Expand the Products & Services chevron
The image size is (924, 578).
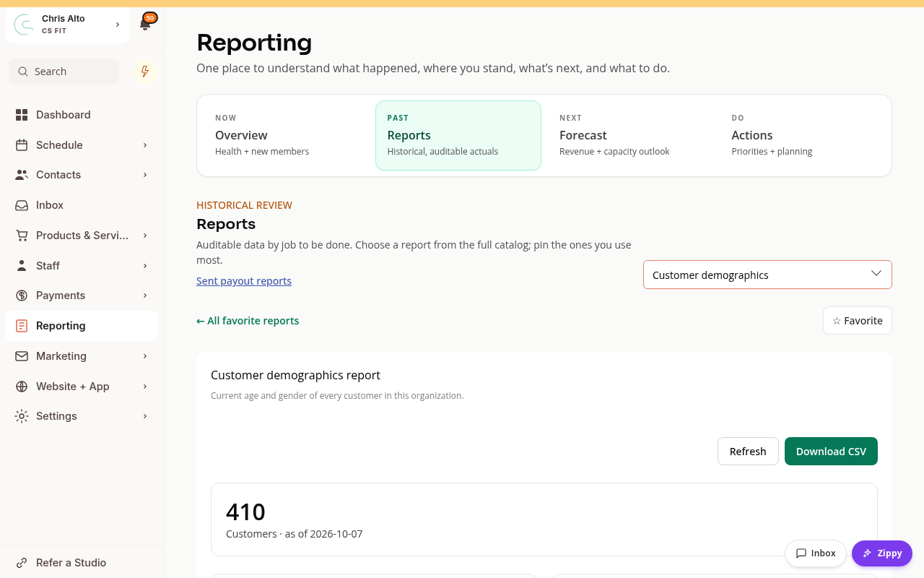(x=145, y=236)
